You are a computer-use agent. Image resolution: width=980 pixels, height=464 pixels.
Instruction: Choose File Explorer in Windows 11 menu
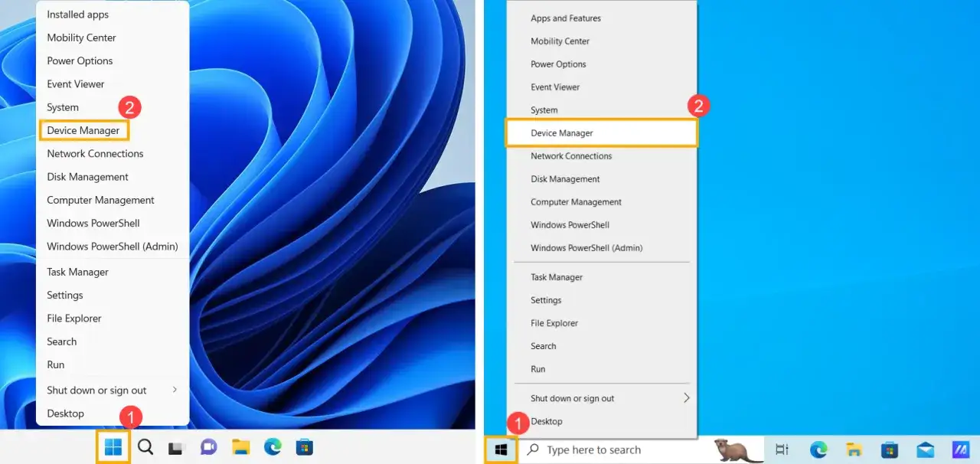point(113,319)
